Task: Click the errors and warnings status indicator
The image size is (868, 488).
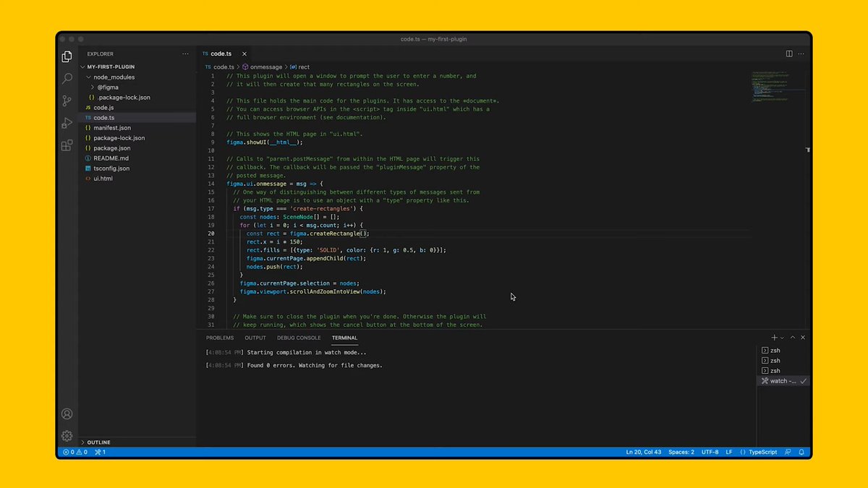Action: tap(75, 452)
